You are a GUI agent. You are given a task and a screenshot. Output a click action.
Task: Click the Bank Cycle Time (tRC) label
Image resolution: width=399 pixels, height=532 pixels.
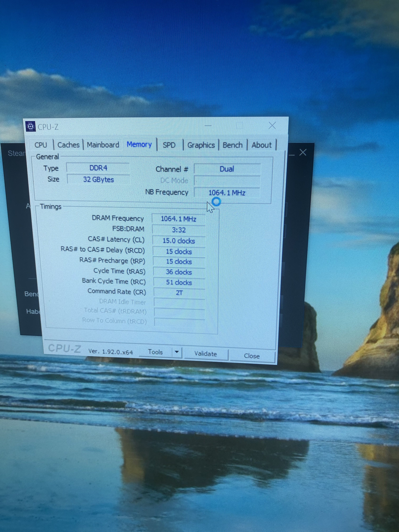(x=114, y=281)
